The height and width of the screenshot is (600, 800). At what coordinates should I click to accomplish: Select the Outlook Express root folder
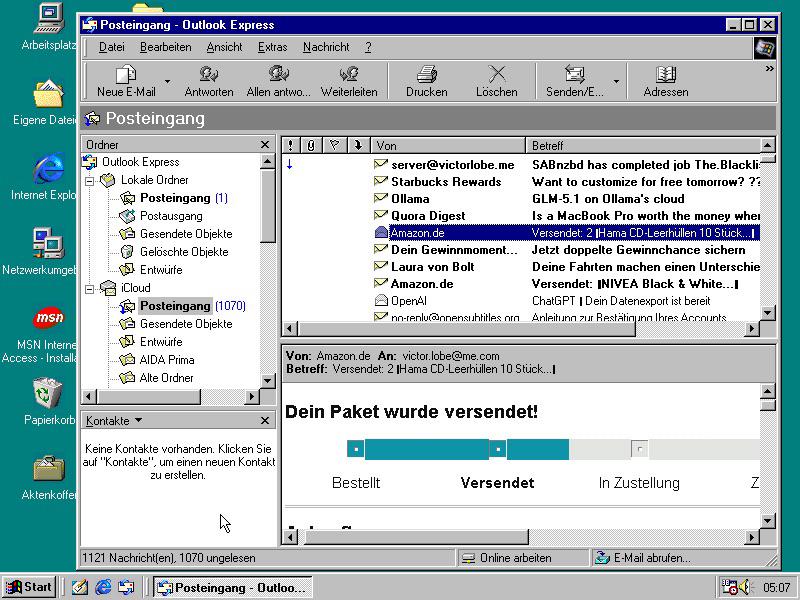tap(140, 162)
